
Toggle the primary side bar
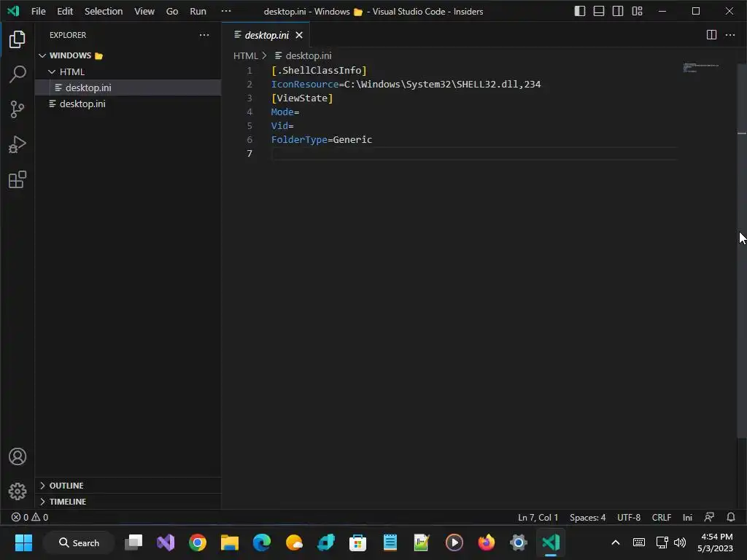point(580,11)
